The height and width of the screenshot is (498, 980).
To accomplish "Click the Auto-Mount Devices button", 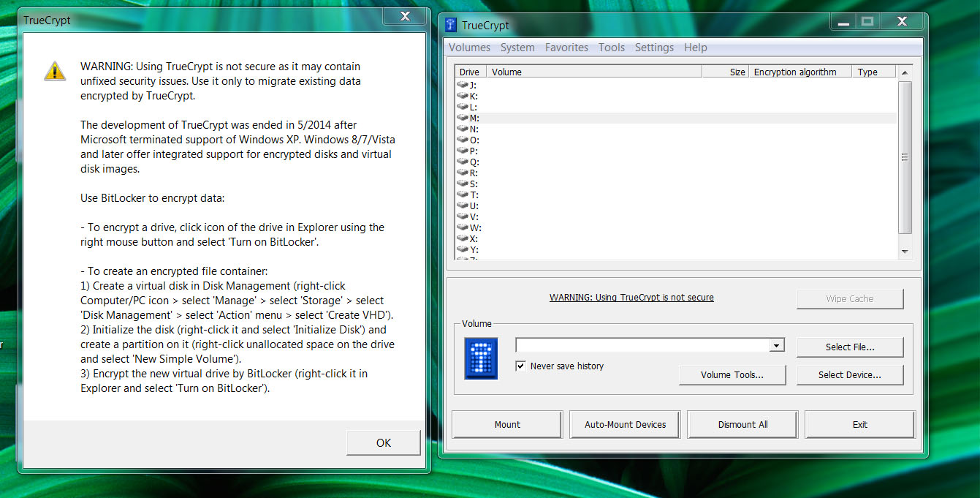I will [625, 424].
